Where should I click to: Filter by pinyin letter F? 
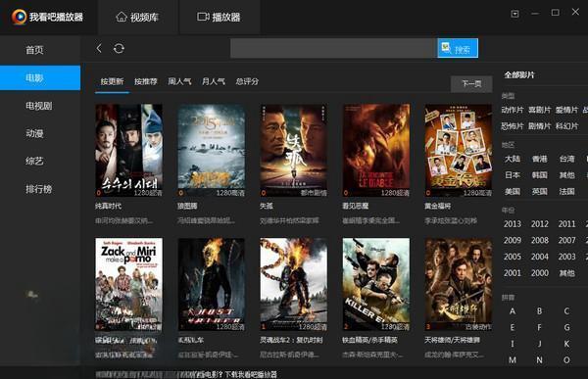(x=540, y=327)
